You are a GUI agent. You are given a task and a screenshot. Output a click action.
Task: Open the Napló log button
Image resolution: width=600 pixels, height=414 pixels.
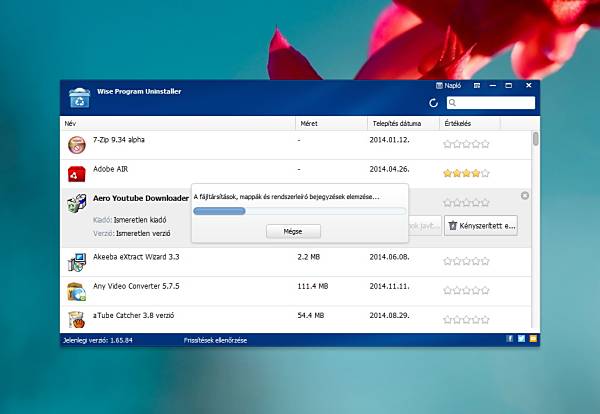tap(448, 85)
